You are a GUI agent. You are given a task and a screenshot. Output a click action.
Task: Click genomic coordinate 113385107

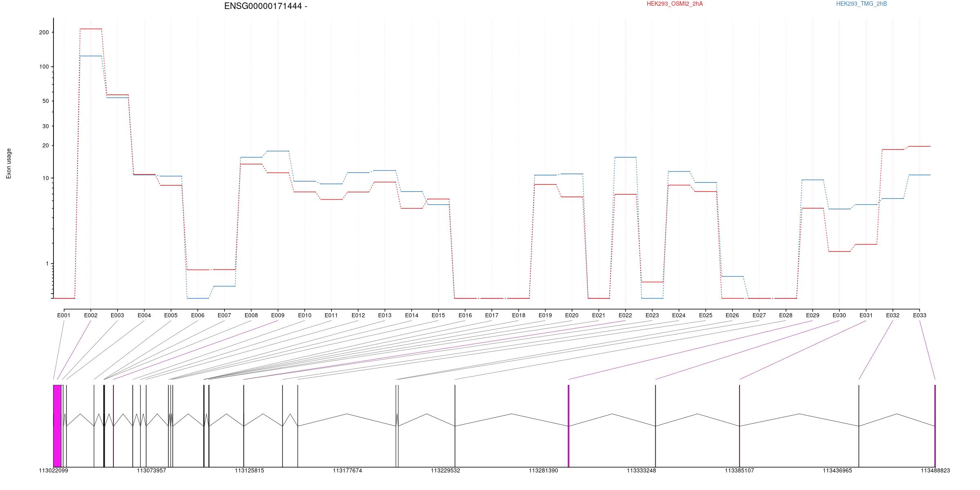739,470
